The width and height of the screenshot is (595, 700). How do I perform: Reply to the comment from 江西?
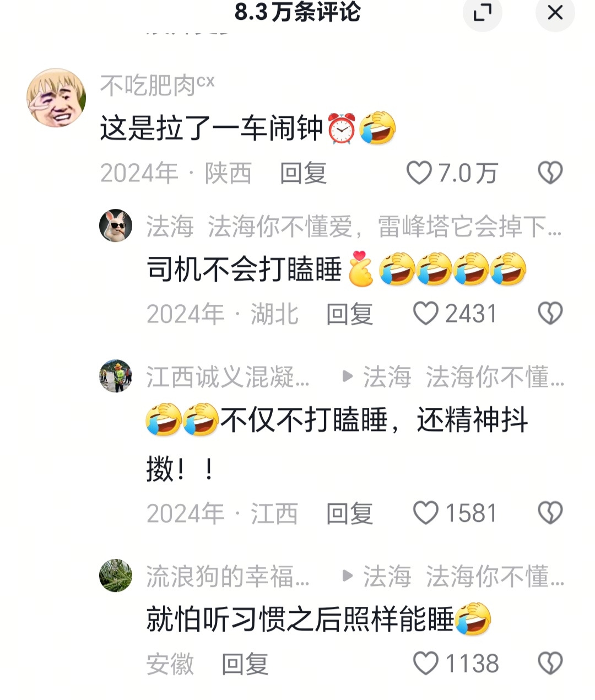[x=349, y=514]
